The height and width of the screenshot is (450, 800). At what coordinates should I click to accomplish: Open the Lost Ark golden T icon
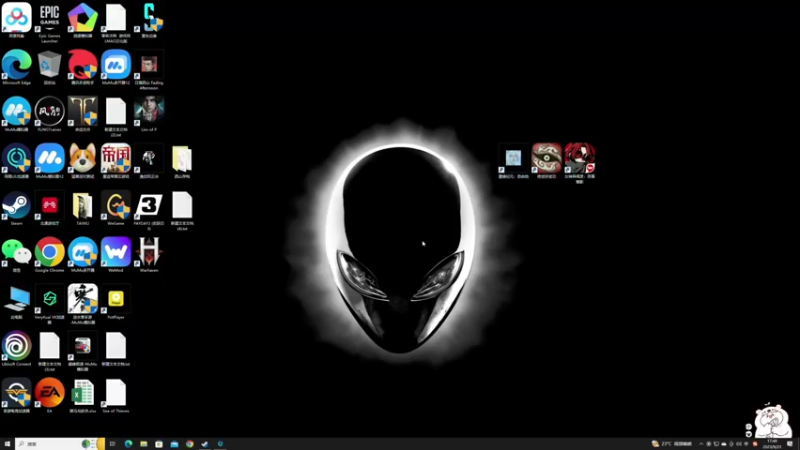tap(83, 114)
